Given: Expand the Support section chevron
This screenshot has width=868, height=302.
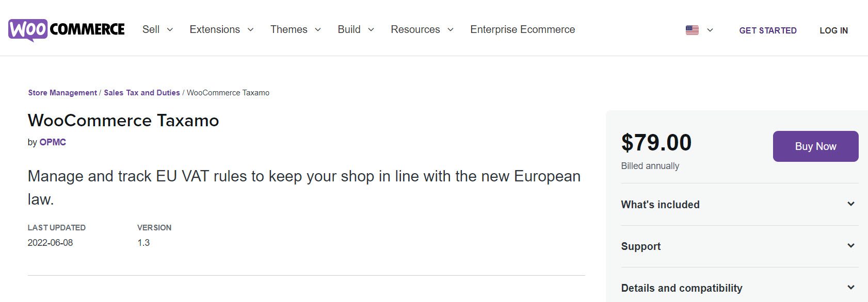Looking at the screenshot, I should [x=851, y=246].
